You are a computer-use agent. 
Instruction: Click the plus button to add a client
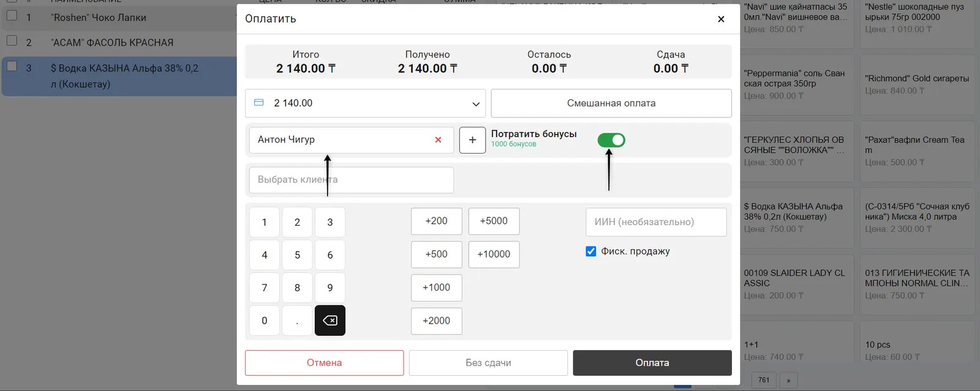pos(472,140)
